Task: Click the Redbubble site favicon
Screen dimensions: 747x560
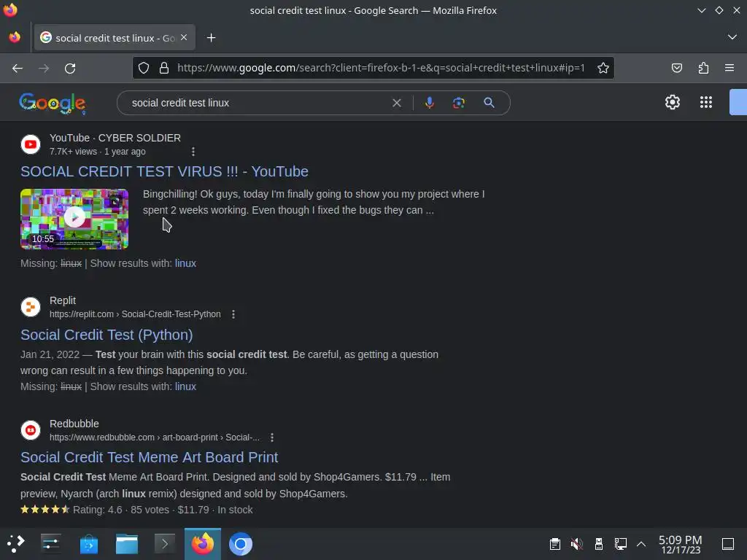Action: [x=31, y=430]
